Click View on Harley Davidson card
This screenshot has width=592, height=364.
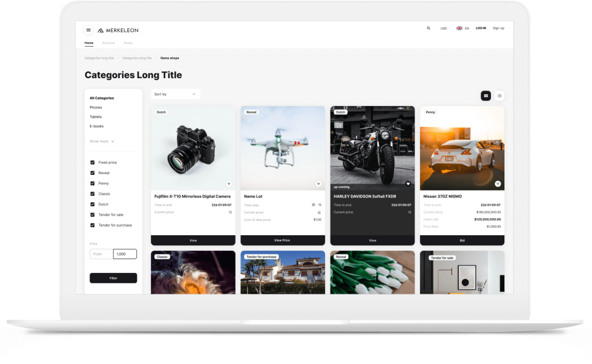tap(372, 240)
